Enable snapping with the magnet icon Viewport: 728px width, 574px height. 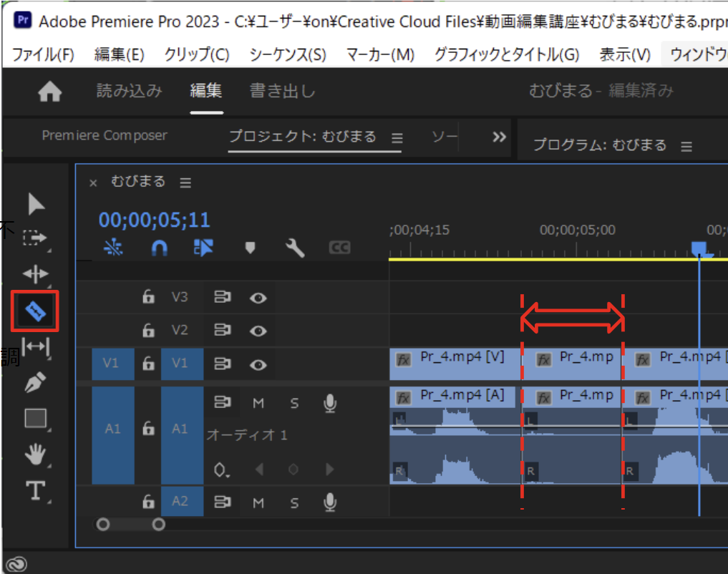pyautogui.click(x=158, y=248)
